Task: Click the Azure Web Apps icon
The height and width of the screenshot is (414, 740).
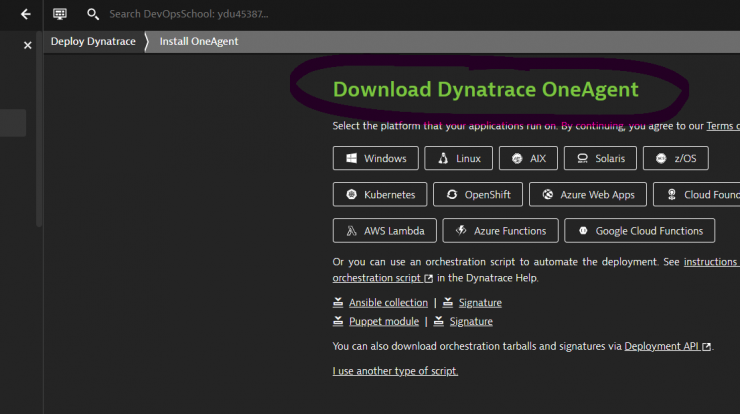Action: [548, 194]
